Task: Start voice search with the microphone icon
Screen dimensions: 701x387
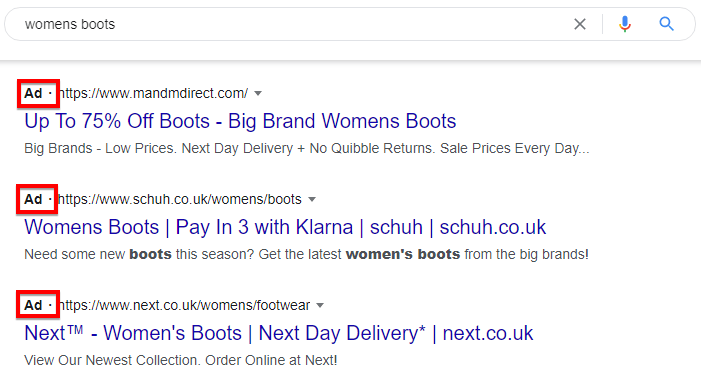Action: tap(625, 24)
